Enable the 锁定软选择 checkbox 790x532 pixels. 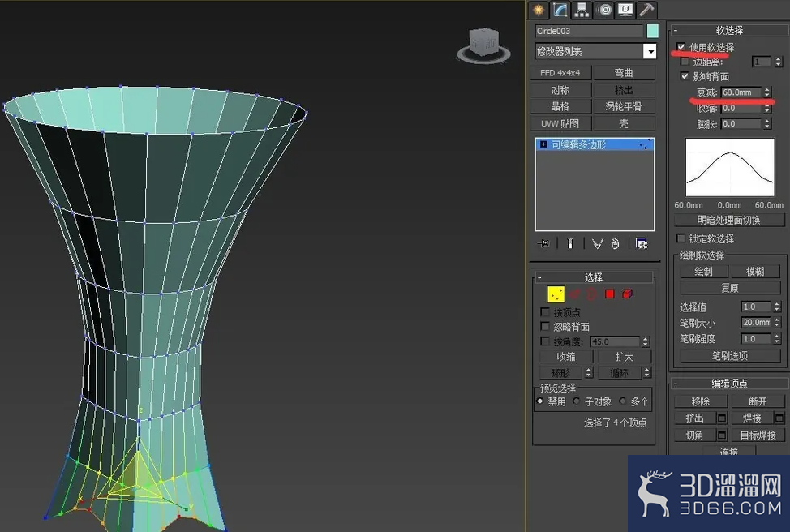(681, 238)
